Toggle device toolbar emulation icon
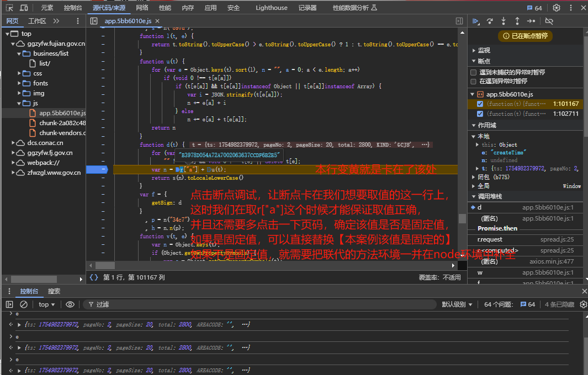Image resolution: width=588 pixels, height=375 pixels. point(24,8)
